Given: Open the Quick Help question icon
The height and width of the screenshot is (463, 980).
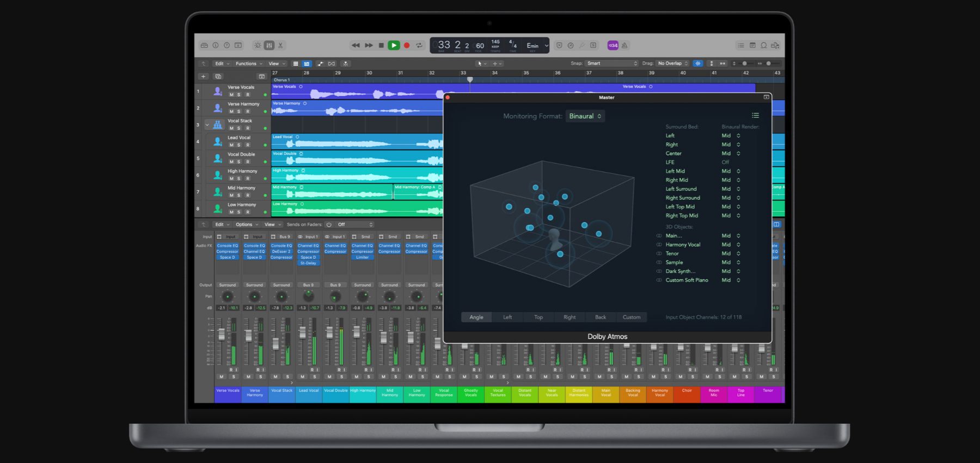Looking at the screenshot, I should [227, 45].
